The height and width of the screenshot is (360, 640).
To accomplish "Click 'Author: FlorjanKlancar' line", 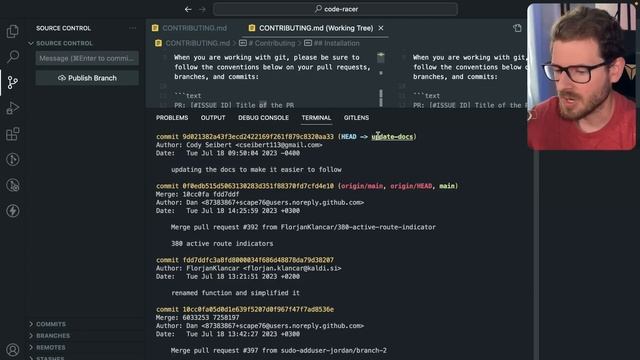I will click(x=249, y=268).
